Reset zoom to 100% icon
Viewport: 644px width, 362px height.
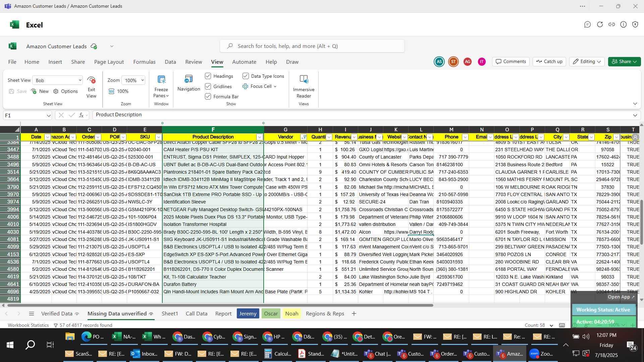tap(112, 91)
